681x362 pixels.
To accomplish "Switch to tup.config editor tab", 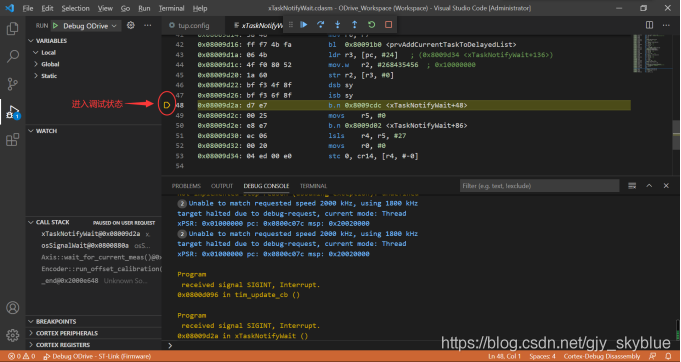I will coord(192,26).
